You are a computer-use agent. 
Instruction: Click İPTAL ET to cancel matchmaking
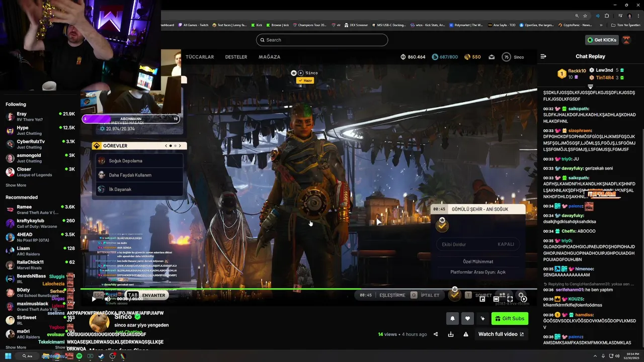426,295
